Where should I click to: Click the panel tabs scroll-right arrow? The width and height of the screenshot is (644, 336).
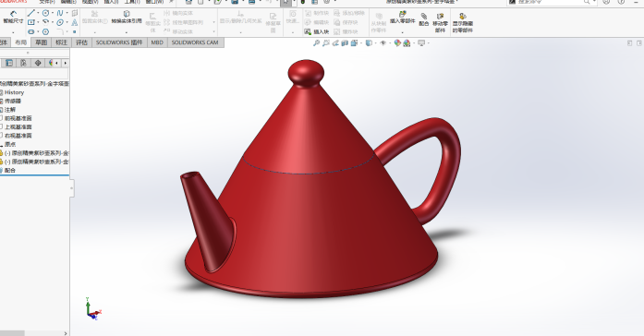point(66,63)
